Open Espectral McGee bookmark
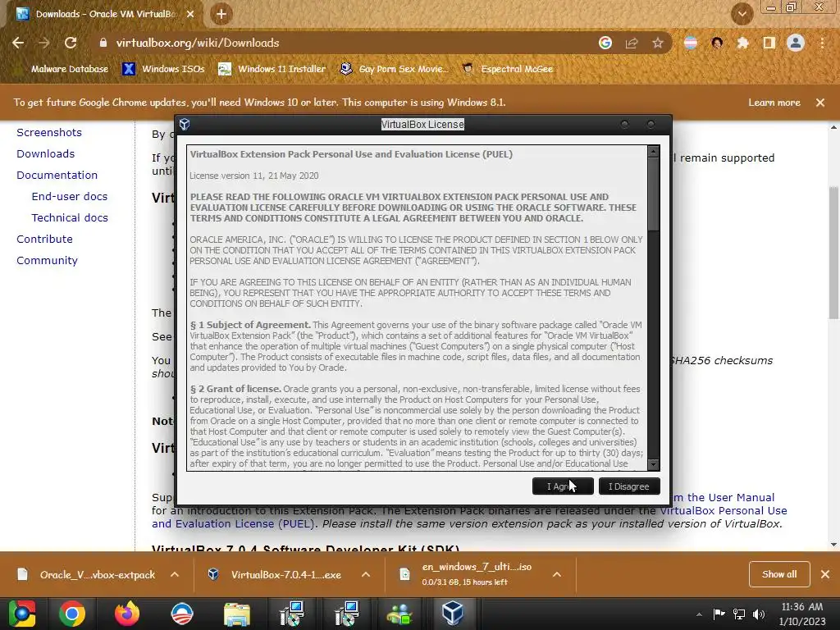 point(507,69)
